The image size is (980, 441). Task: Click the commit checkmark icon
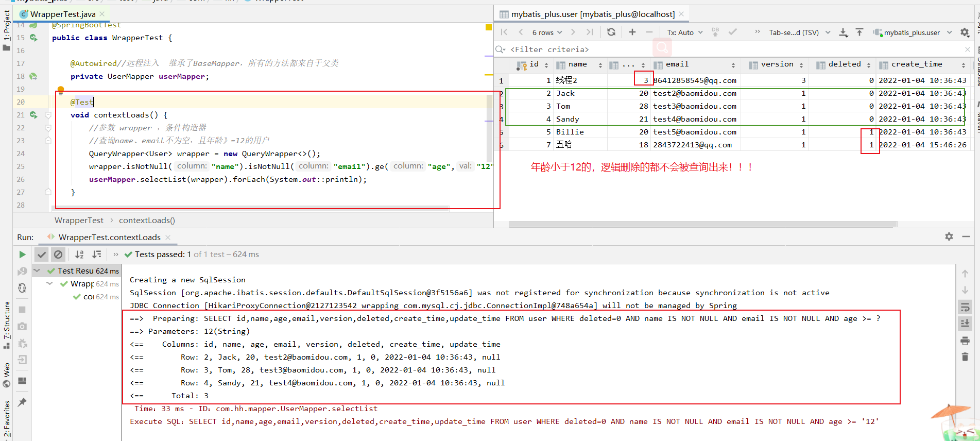point(732,32)
